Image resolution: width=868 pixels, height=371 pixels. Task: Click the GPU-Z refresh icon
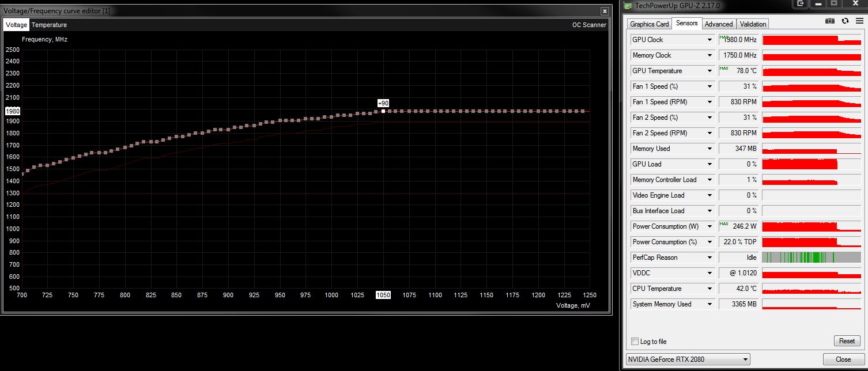click(845, 21)
